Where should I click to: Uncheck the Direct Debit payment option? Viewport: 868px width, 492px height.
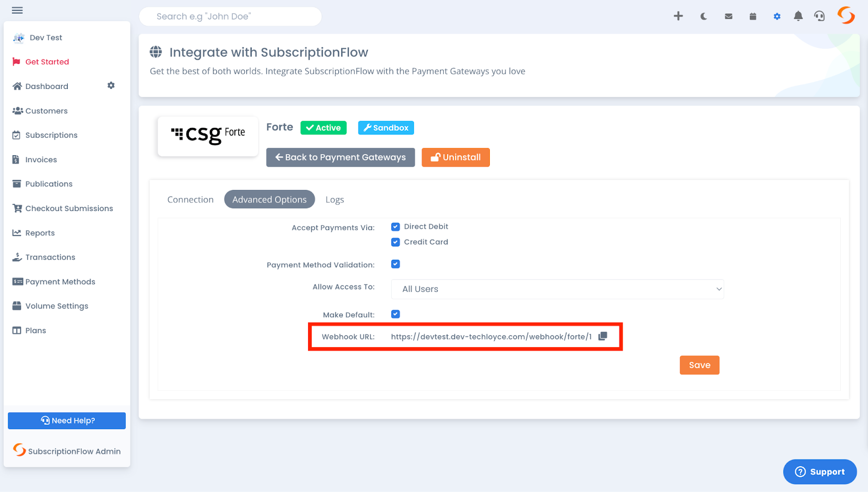coord(395,226)
